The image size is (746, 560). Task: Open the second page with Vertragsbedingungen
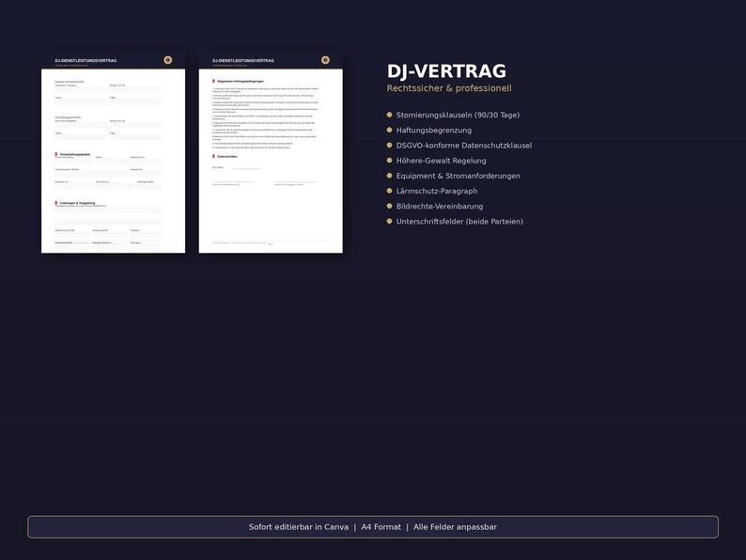pos(271,152)
